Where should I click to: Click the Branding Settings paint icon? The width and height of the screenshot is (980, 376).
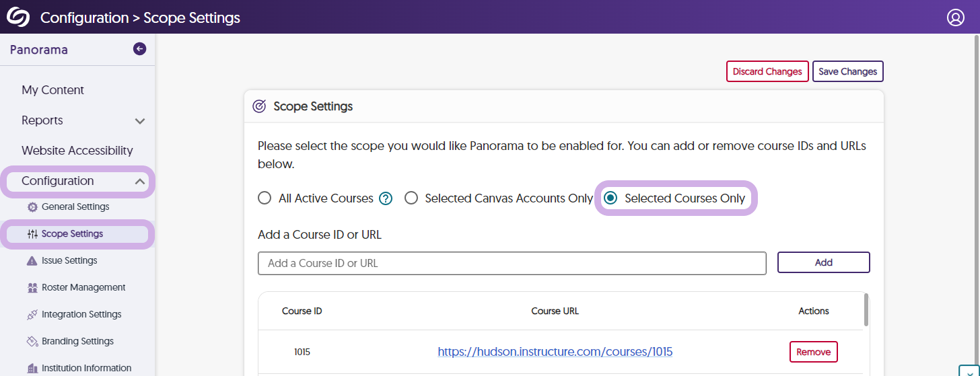point(32,342)
